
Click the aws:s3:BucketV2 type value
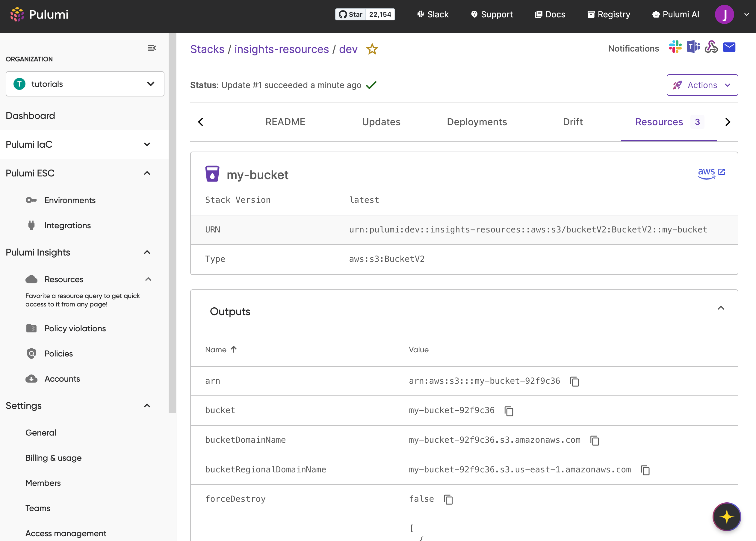pos(387,259)
